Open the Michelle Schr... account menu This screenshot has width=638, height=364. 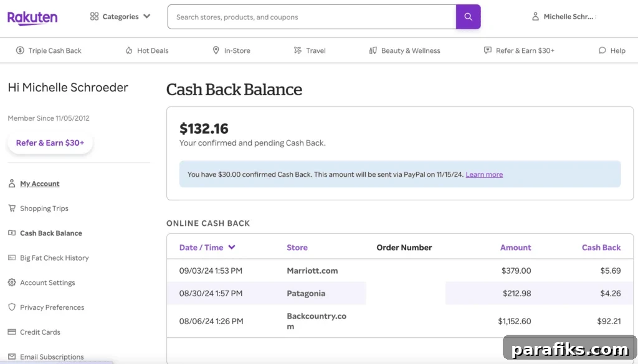click(568, 17)
